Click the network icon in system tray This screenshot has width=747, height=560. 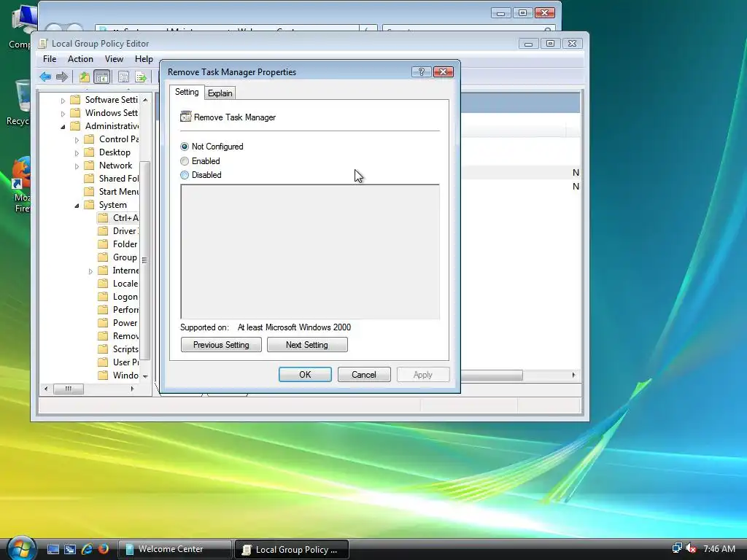(x=676, y=548)
